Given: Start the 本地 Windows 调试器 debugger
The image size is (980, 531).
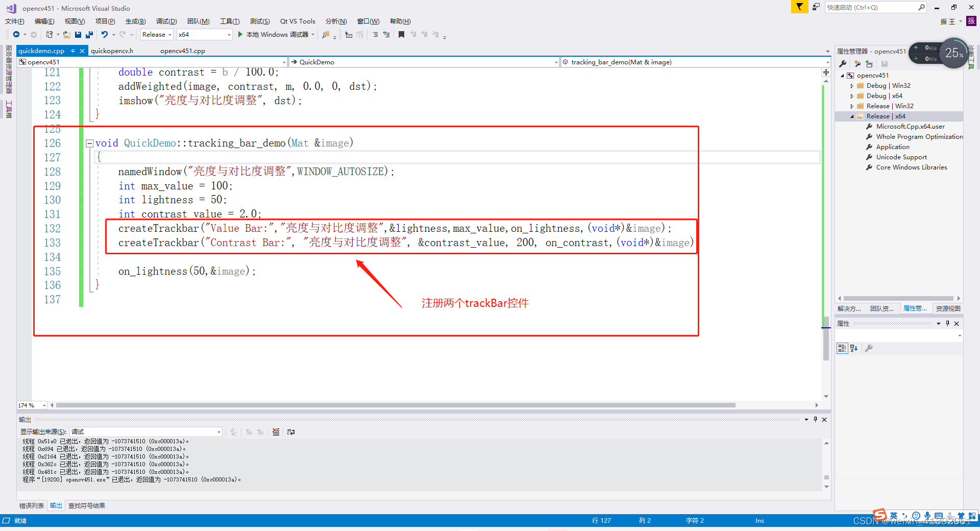Looking at the screenshot, I should click(x=276, y=34).
